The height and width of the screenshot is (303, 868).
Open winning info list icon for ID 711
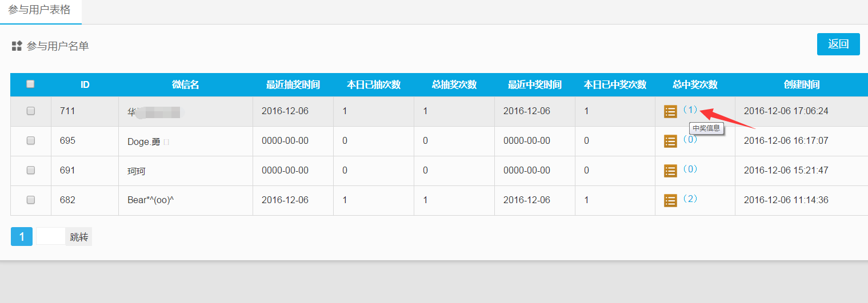[x=670, y=112]
